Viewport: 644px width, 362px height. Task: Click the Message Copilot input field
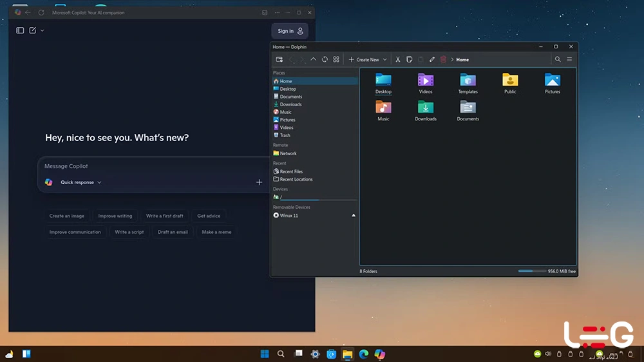(x=148, y=166)
